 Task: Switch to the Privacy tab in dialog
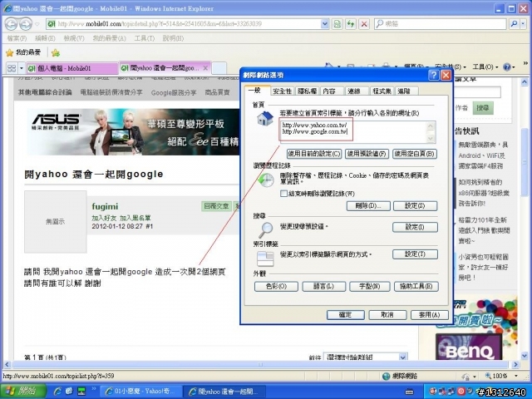[307, 91]
